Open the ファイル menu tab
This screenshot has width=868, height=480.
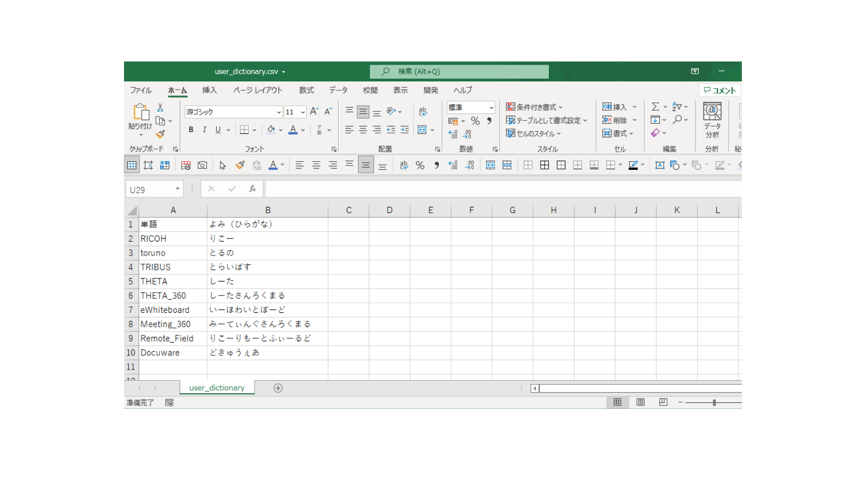click(141, 90)
